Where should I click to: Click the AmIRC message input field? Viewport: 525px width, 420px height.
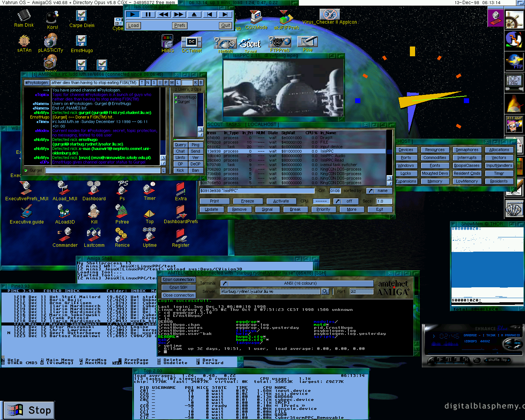(103, 171)
